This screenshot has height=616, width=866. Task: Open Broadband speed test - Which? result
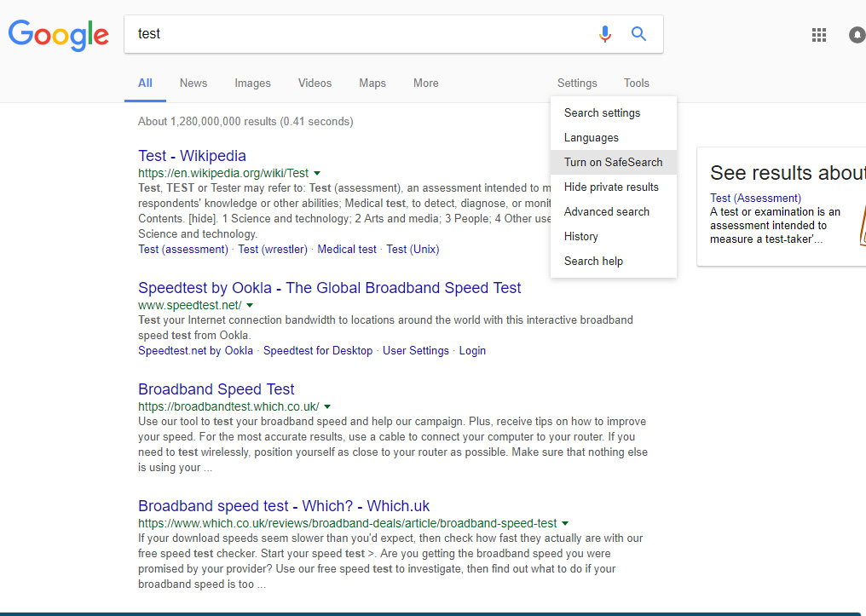tap(284, 506)
